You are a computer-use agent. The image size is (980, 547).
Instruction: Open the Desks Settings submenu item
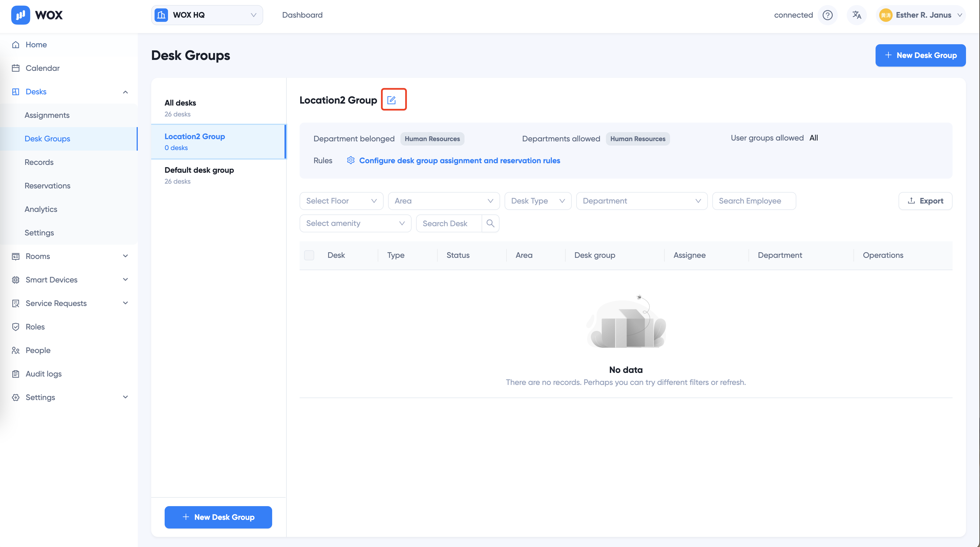[39, 233]
